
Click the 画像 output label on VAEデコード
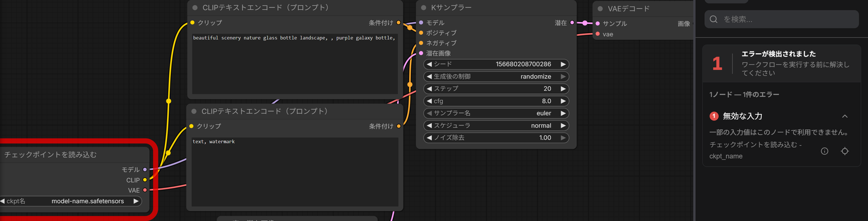(x=684, y=24)
